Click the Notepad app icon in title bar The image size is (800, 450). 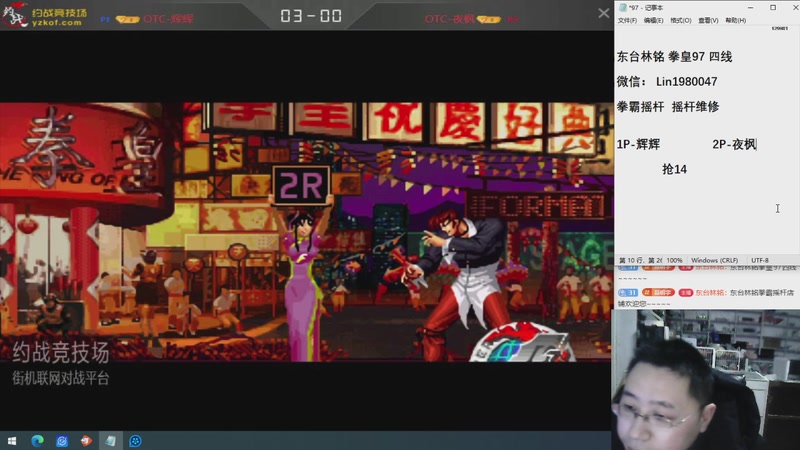[622, 8]
